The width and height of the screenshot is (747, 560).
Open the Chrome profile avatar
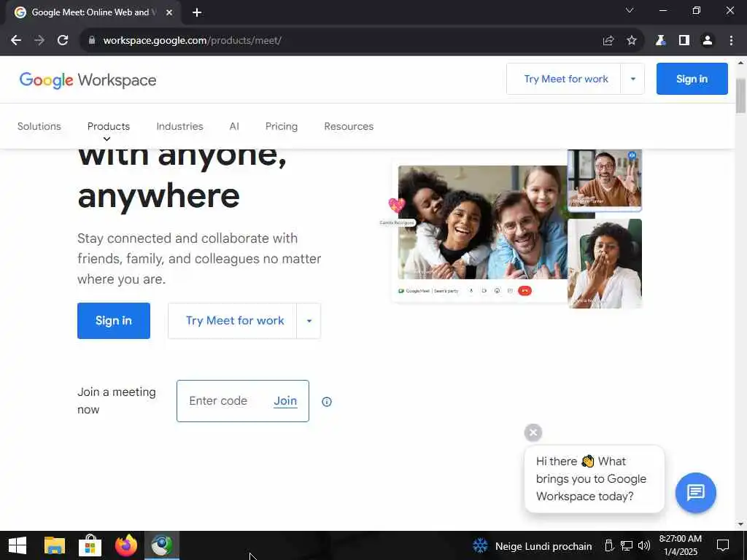(708, 41)
